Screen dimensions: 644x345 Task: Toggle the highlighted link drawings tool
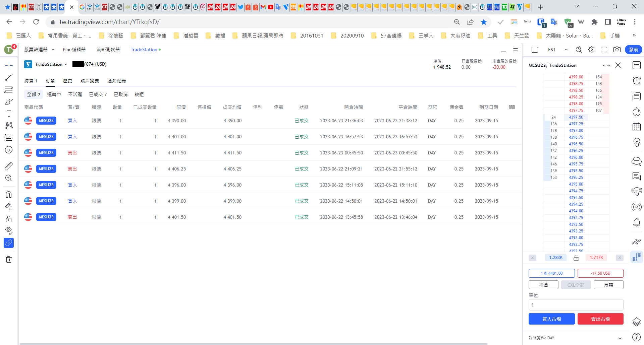point(9,243)
